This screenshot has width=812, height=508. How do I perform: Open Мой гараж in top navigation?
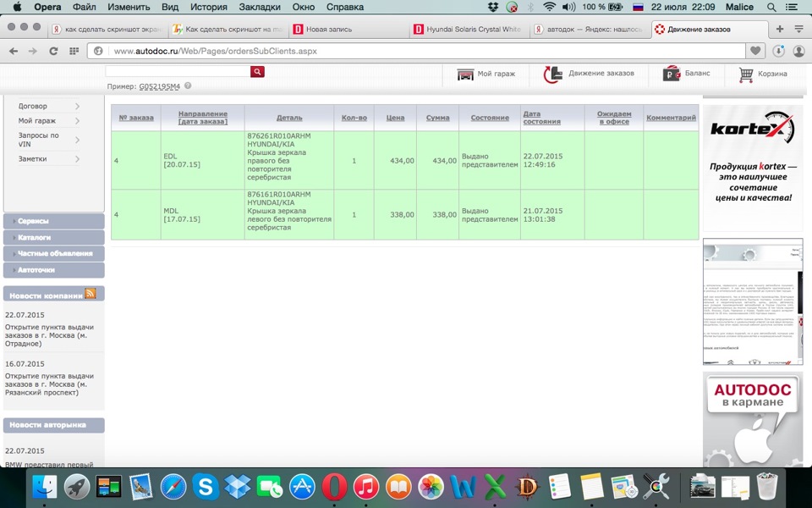(486, 75)
